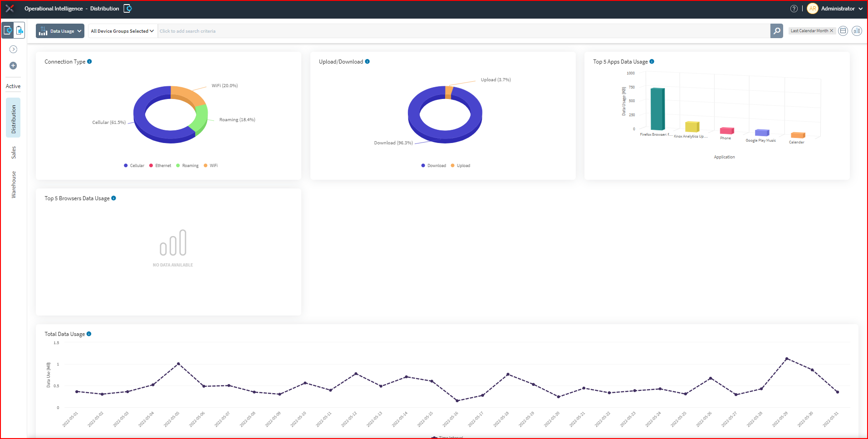
Task: Click the 2022-05-16 data point low
Action: 457,400
